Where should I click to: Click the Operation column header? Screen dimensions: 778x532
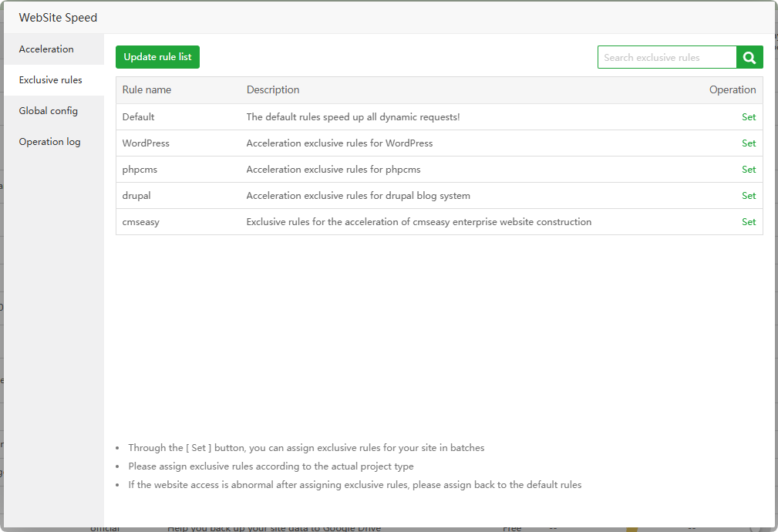(x=733, y=90)
